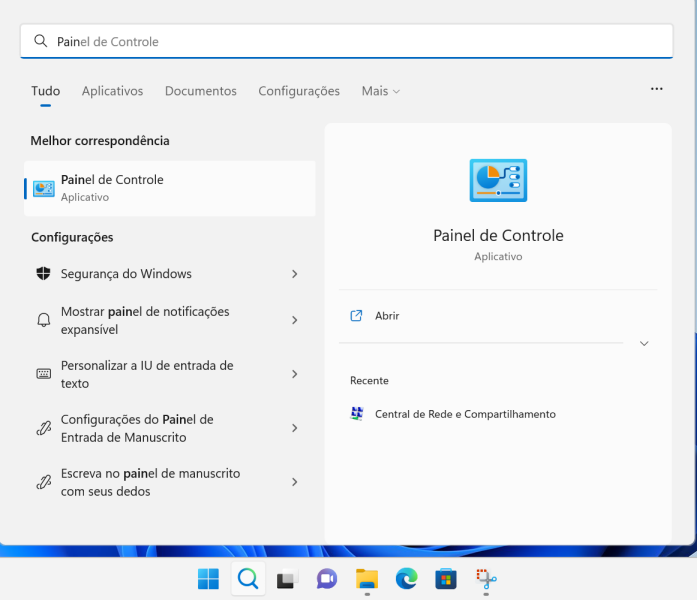The height and width of the screenshot is (600, 697).
Task: Expand arrow next to Segurança do Windows
Action: (294, 274)
